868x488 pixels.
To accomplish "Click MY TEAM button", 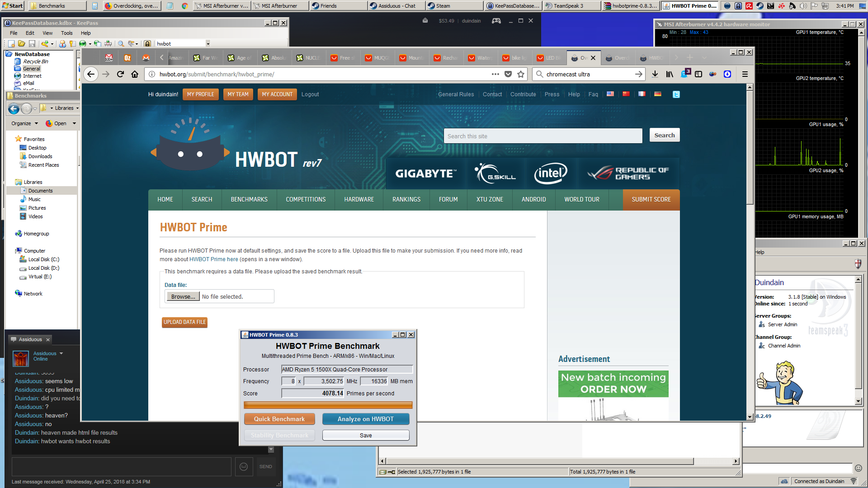I will [238, 94].
